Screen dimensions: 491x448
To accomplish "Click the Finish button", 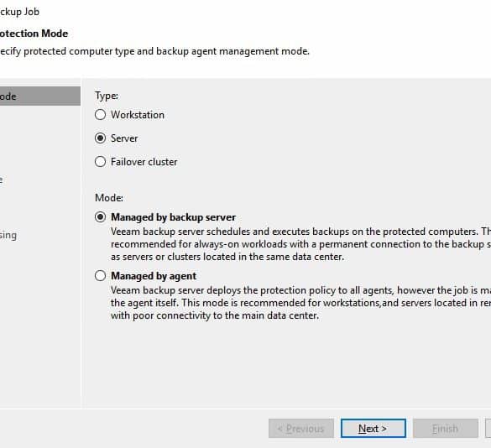I will click(x=446, y=428).
